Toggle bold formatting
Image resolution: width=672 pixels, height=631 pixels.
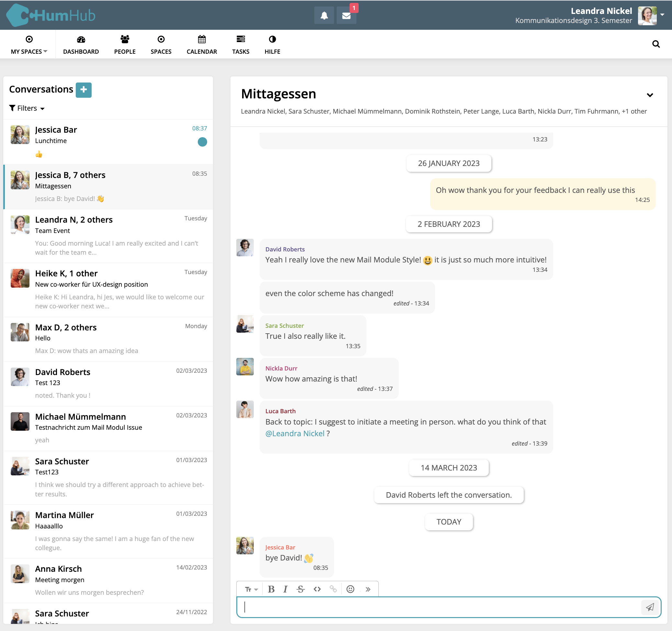click(271, 589)
